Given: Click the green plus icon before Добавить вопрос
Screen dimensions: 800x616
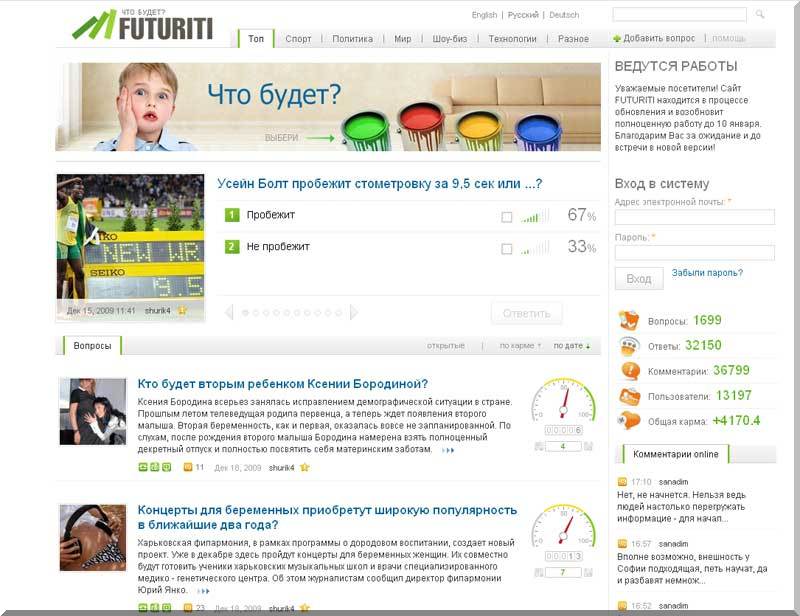Looking at the screenshot, I should pyautogui.click(x=617, y=38).
